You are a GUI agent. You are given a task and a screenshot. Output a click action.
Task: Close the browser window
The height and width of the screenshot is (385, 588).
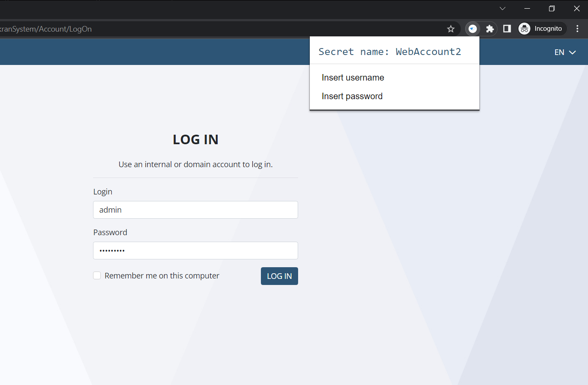pyautogui.click(x=576, y=9)
